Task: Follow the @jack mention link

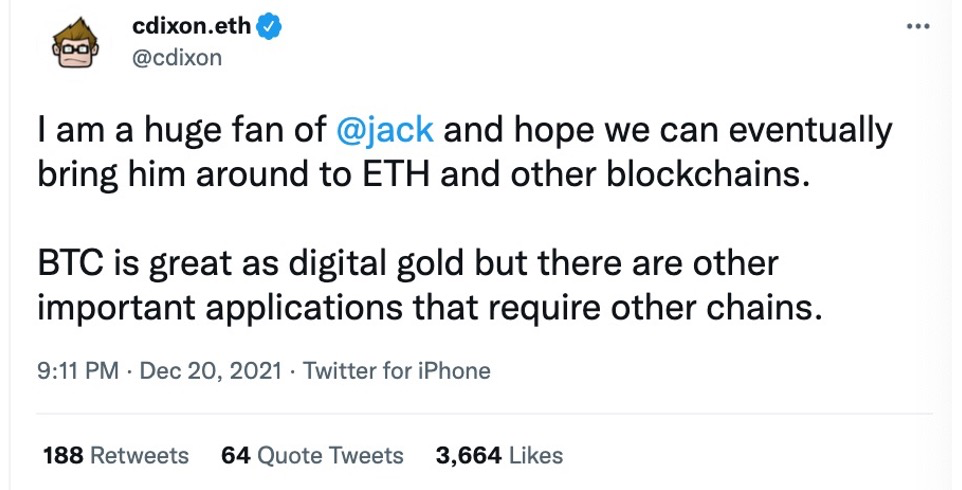Action: click(385, 132)
